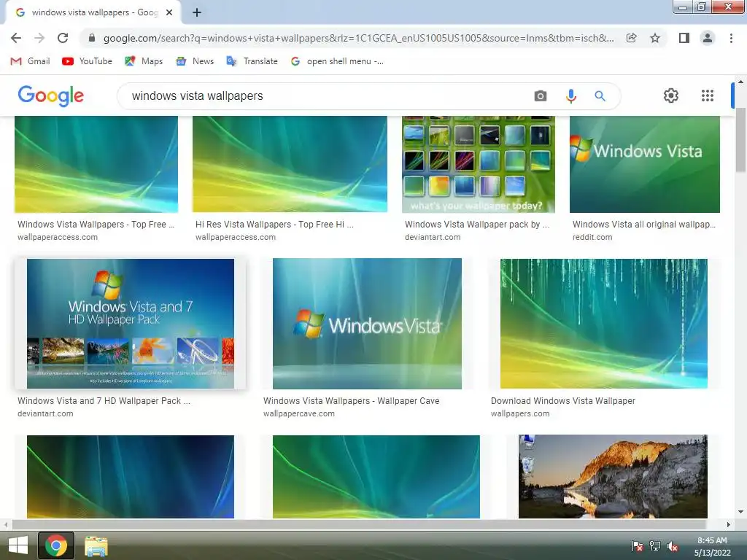View site information via the lock icon
Viewport: 747px width, 560px height.
(92, 38)
